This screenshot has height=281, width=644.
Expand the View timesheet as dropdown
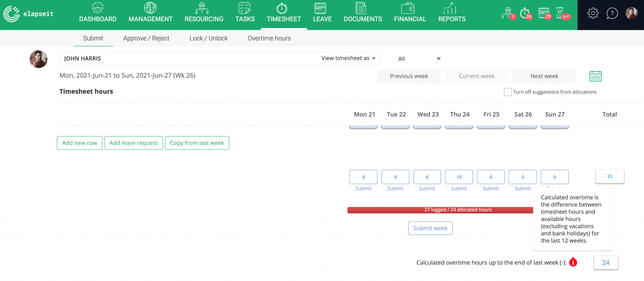(348, 58)
